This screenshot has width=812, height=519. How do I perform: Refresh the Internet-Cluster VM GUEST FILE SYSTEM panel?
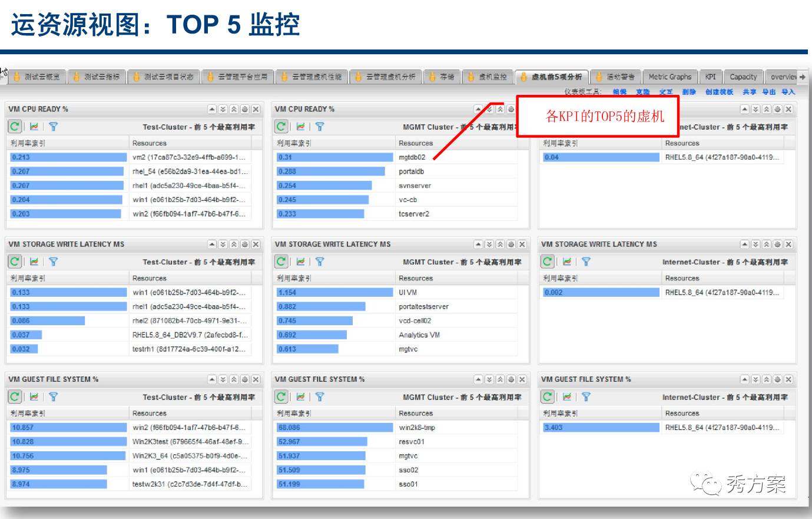coord(546,396)
